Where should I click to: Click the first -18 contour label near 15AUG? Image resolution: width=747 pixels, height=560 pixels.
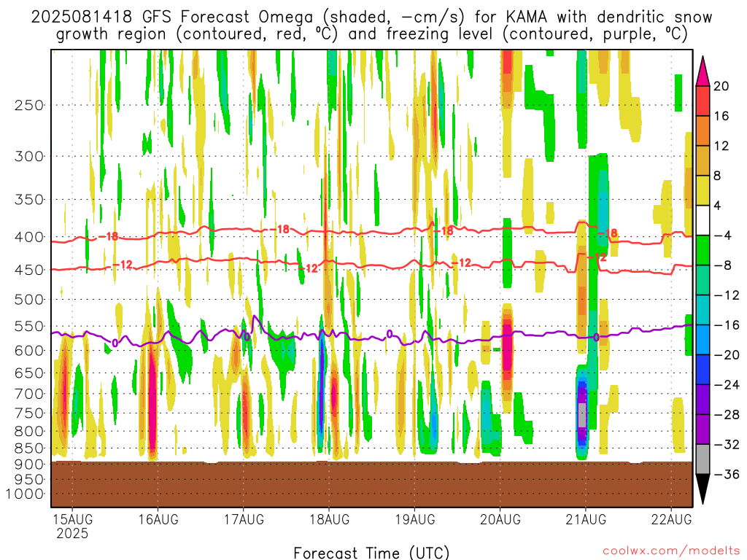point(109,236)
